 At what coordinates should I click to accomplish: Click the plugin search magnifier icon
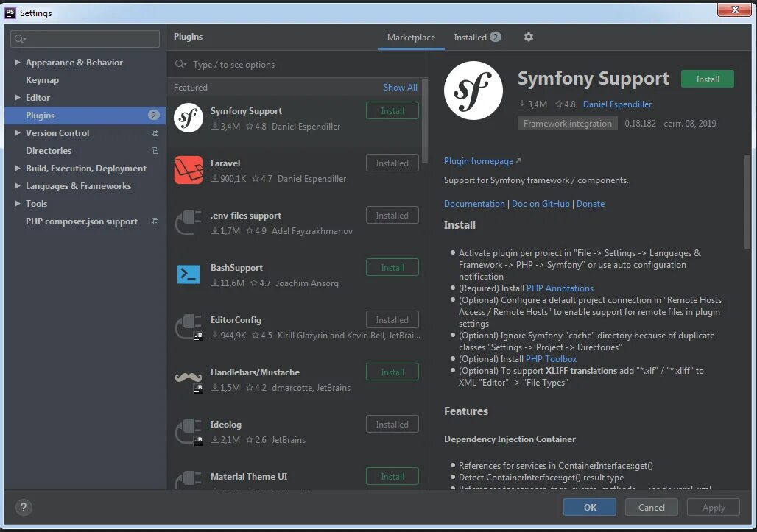(x=180, y=64)
